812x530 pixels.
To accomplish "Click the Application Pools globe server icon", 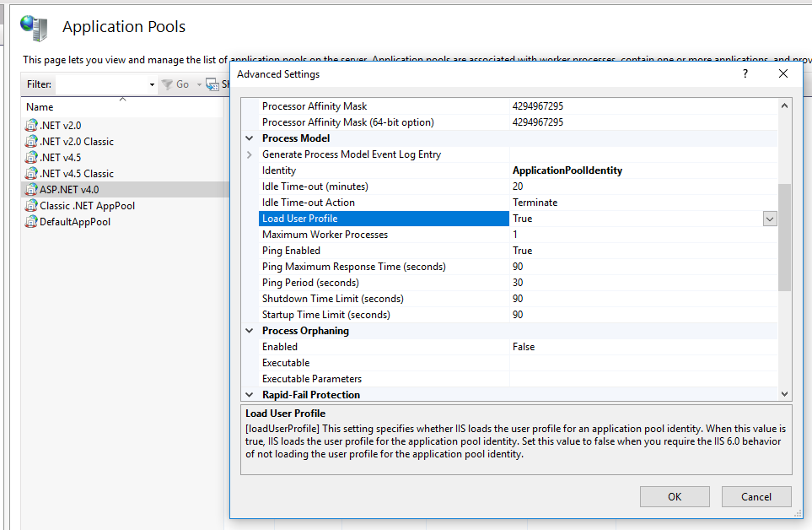I will pyautogui.click(x=35, y=28).
